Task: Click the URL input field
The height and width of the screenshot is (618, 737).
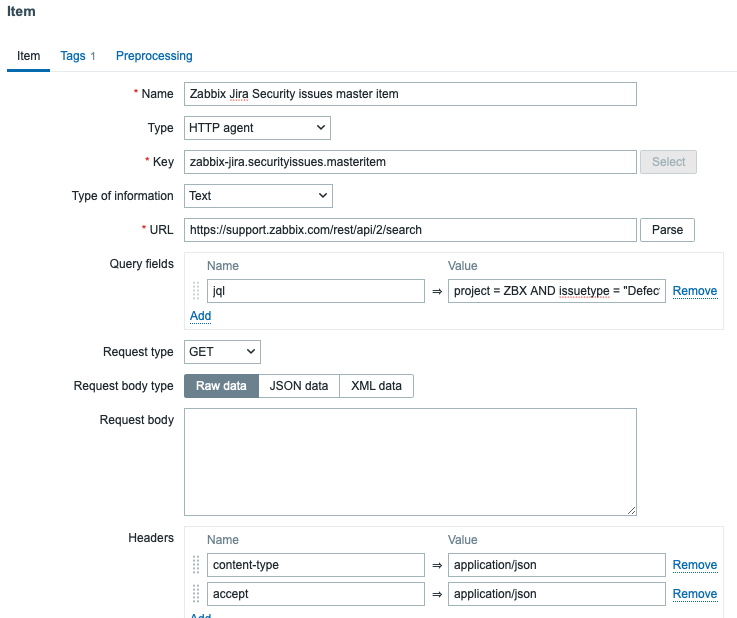Action: pyautogui.click(x=410, y=230)
